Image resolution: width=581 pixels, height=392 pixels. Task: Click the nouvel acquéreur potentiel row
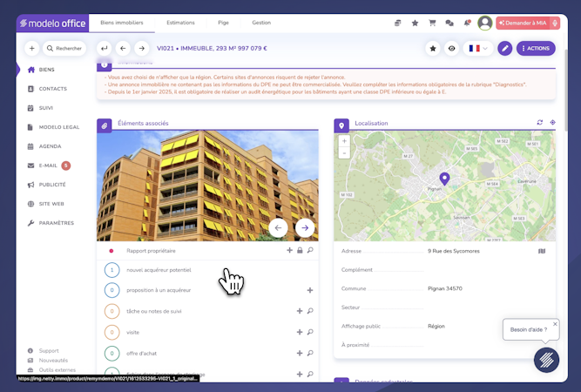[207, 270]
